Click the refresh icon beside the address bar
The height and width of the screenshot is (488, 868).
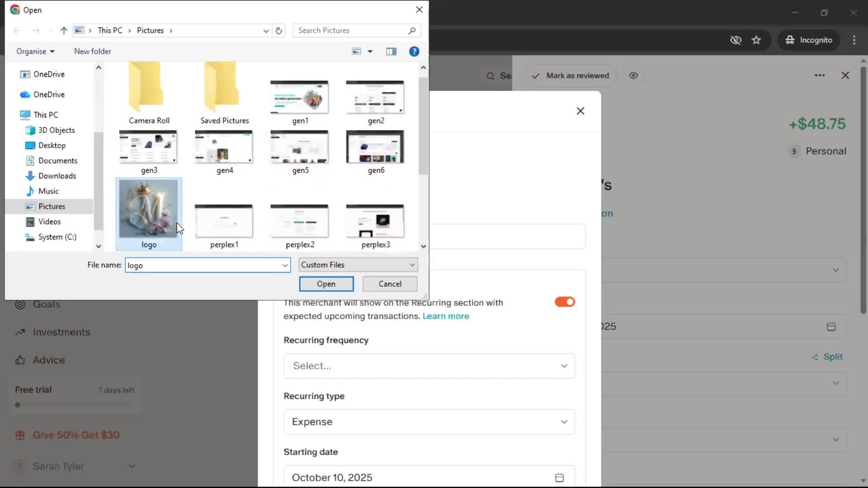coord(279,31)
